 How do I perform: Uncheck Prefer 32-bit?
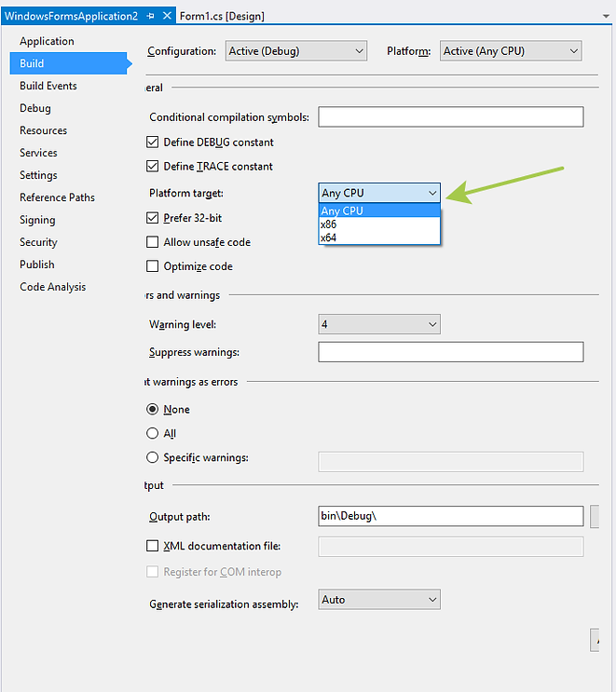point(152,218)
